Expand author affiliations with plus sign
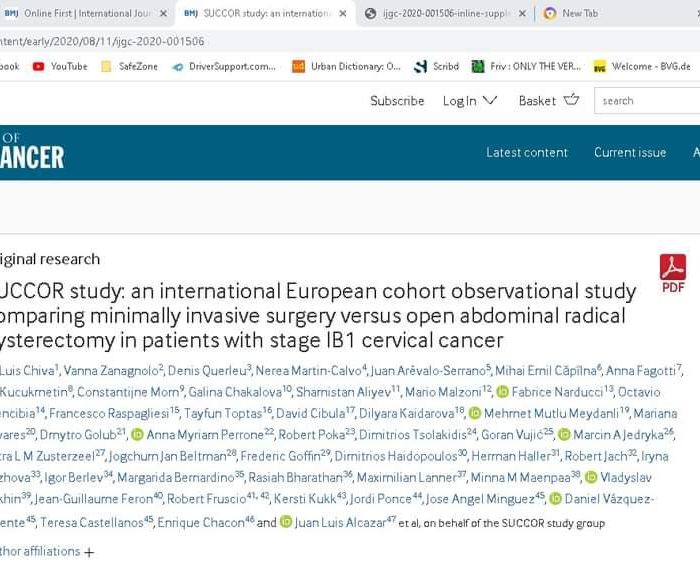The height and width of the screenshot is (576, 700). 89,551
